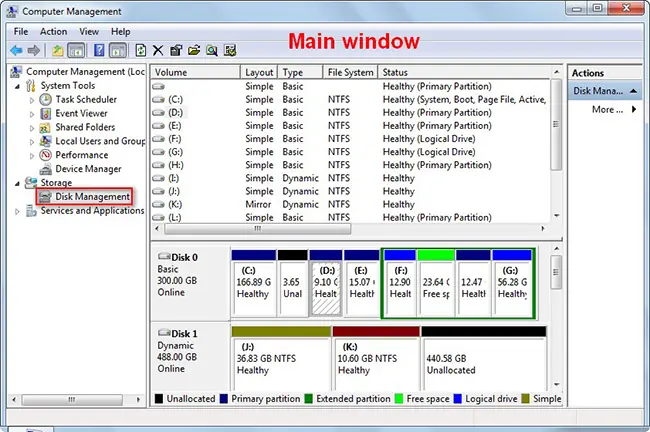Click the Refresh toolbar icon

click(x=141, y=51)
